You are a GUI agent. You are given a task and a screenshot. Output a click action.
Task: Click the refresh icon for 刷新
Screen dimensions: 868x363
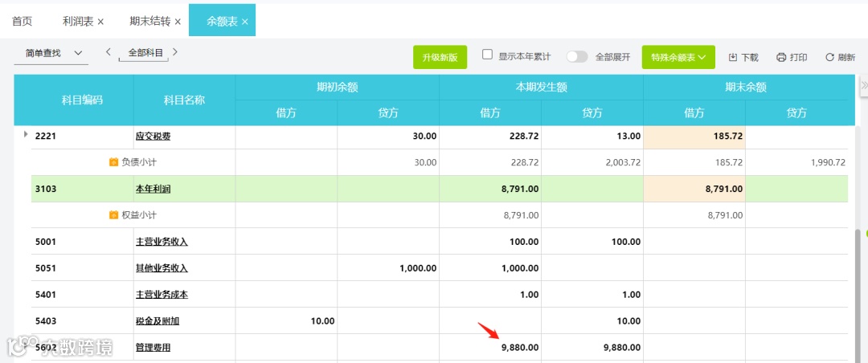829,57
